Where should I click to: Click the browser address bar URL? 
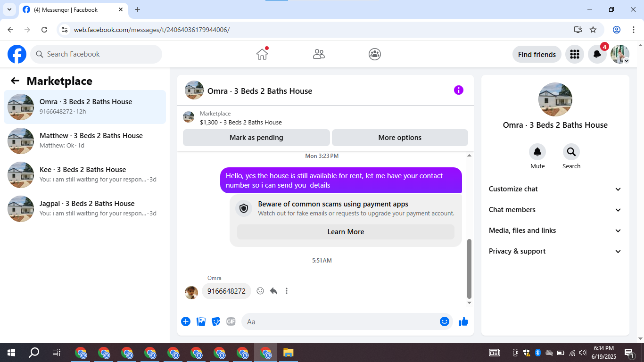152,30
